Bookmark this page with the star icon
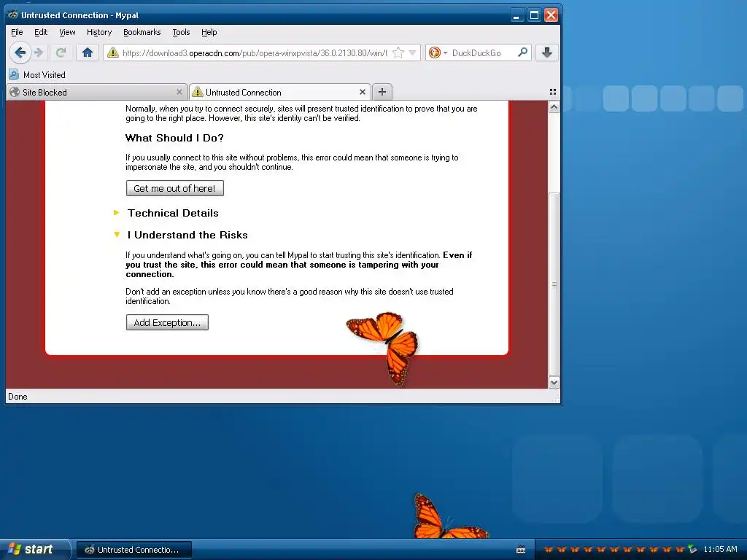This screenshot has height=560, width=747. click(x=398, y=52)
